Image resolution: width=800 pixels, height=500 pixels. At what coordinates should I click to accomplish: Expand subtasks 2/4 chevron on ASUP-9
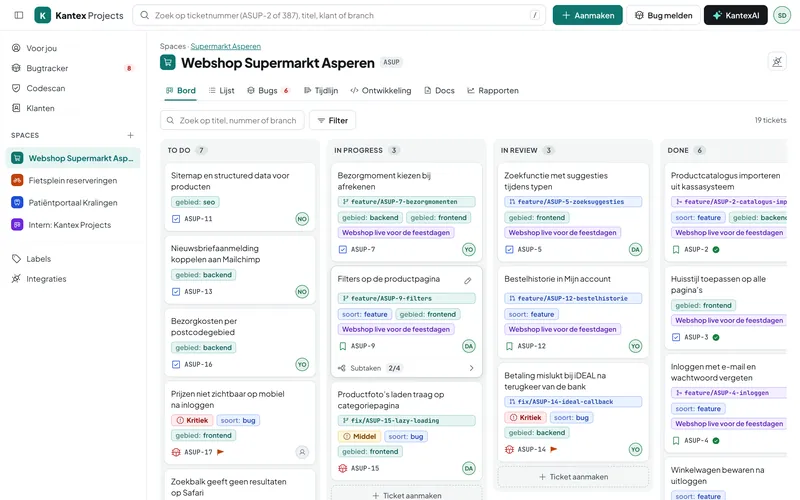pos(471,368)
